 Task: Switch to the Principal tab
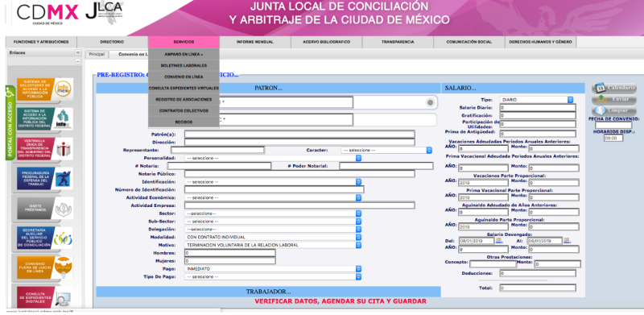tap(97, 54)
